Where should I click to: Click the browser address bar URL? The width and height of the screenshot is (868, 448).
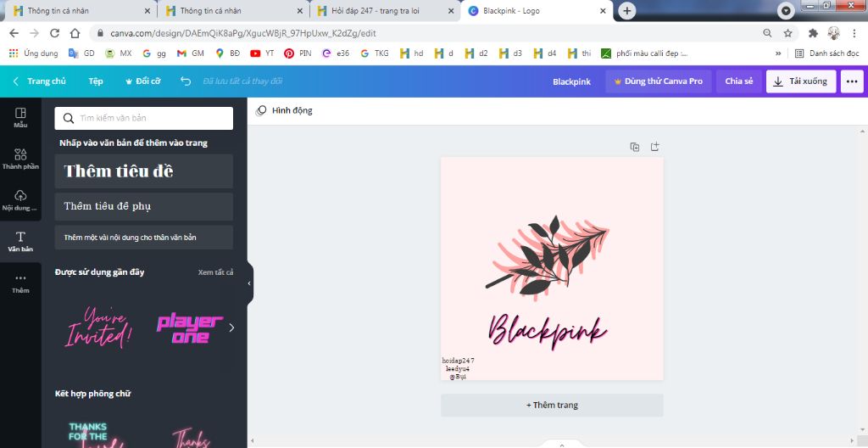click(x=242, y=33)
